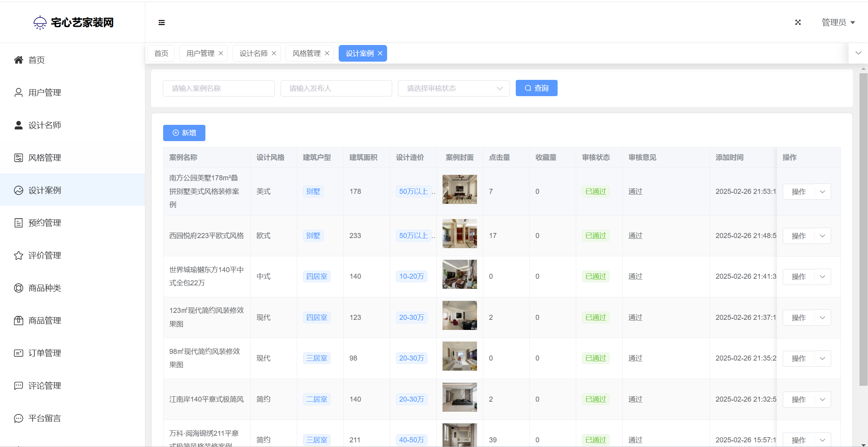The image size is (868, 447).
Task: Expand the 管理员 user menu
Action: click(838, 22)
